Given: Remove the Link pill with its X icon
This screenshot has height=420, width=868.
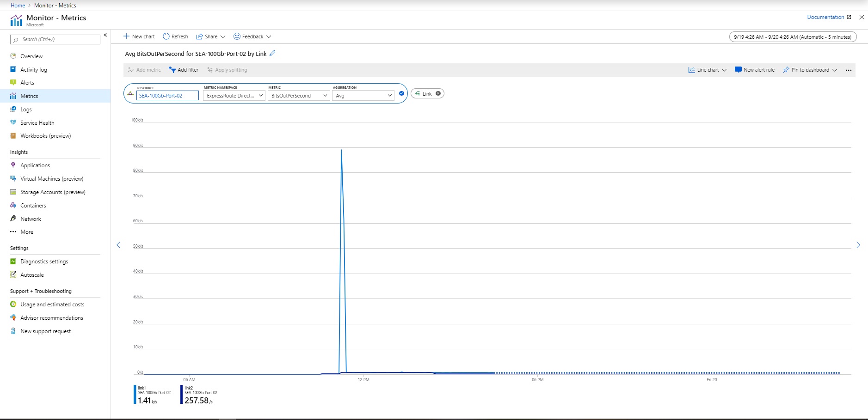Looking at the screenshot, I should [x=437, y=93].
